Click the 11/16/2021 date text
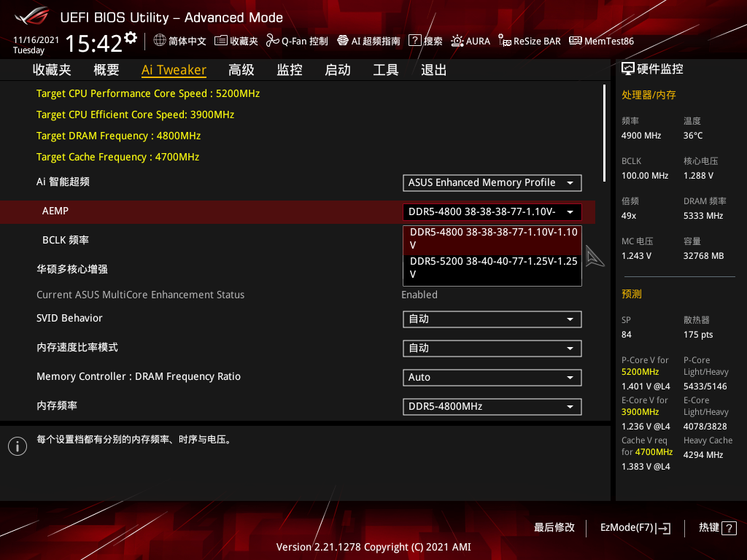The height and width of the screenshot is (560, 747). [x=36, y=40]
